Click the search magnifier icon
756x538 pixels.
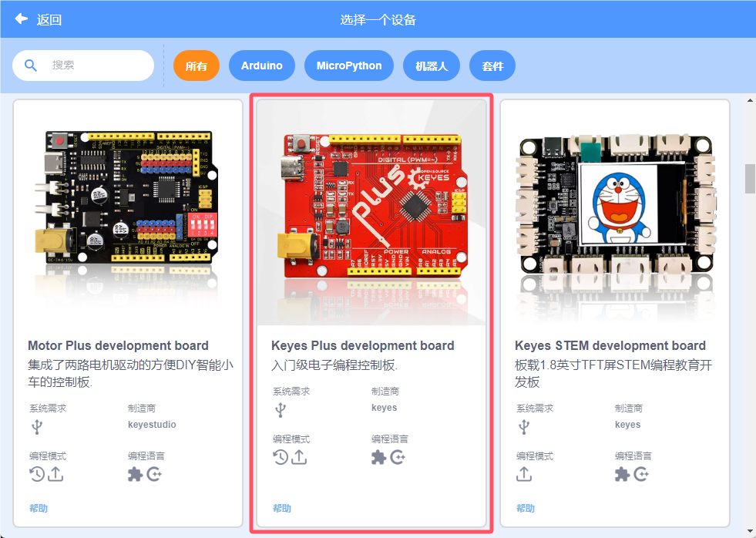tap(30, 66)
